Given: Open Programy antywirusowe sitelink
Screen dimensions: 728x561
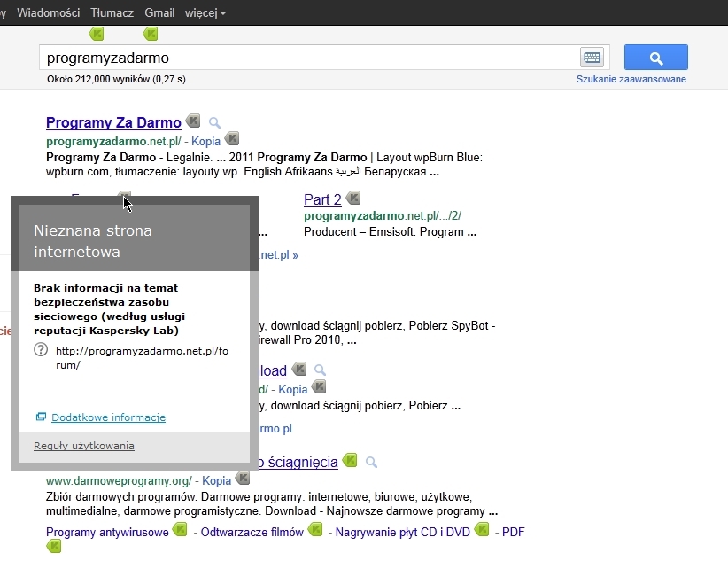Looking at the screenshot, I should [x=107, y=532].
